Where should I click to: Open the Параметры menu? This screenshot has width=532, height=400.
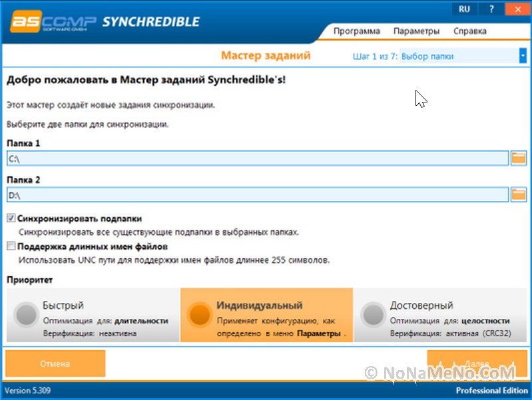tap(416, 31)
